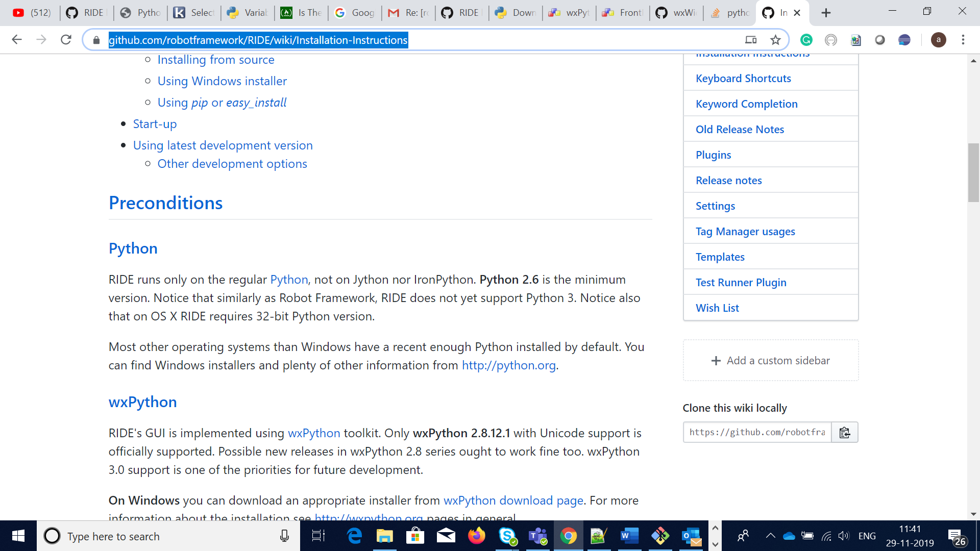The image size is (980, 551).
Task: Click the ENG language indicator
Action: [x=867, y=536]
